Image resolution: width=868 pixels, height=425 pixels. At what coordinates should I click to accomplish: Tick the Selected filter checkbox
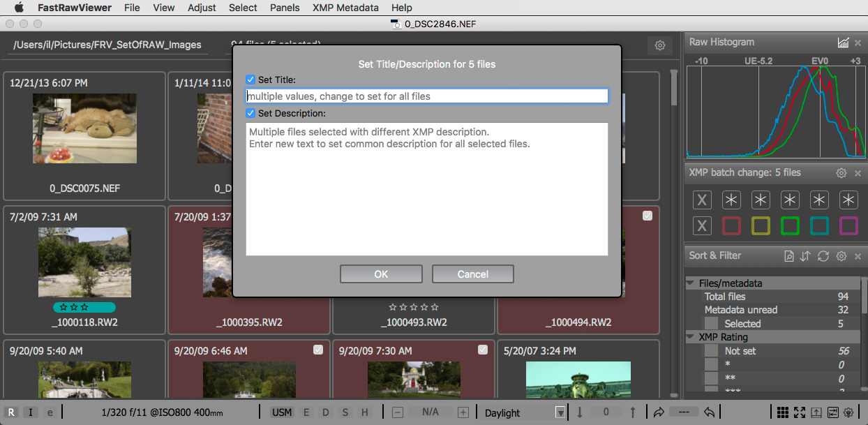tap(711, 324)
